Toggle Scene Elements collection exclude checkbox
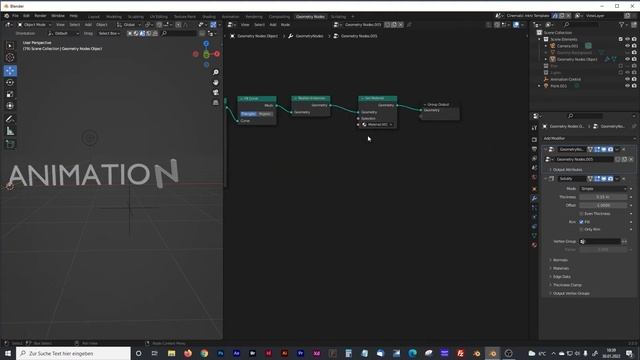Screen dimensions: 640x360 [x=620, y=39]
